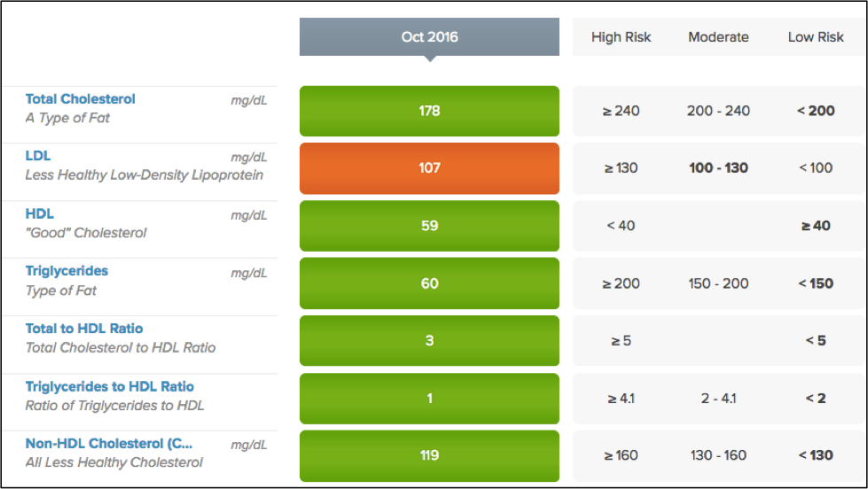The image size is (868, 489).
Task: Click the High Risk column header
Action: point(621,37)
